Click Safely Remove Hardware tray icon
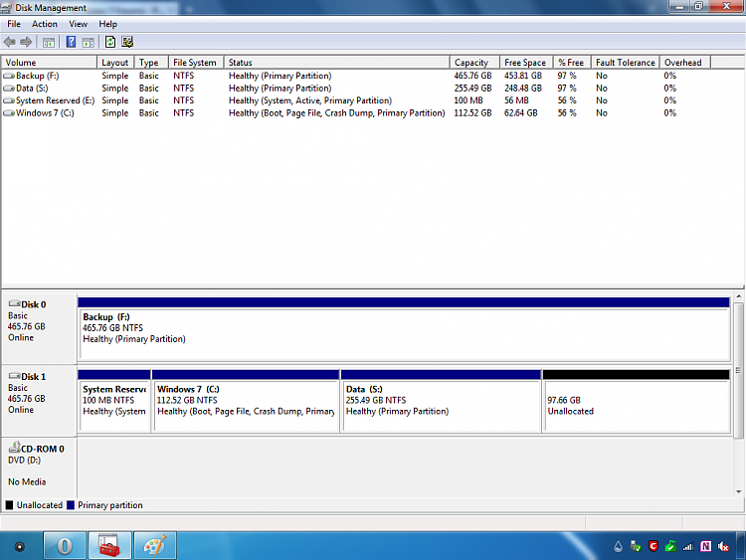746x560 pixels. (636, 546)
